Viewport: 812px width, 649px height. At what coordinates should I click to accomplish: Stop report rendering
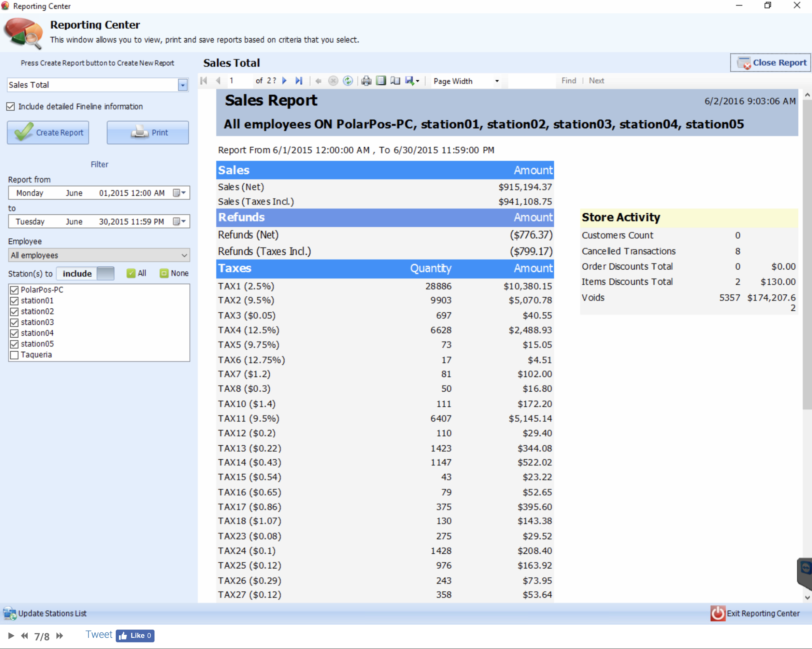tap(333, 81)
